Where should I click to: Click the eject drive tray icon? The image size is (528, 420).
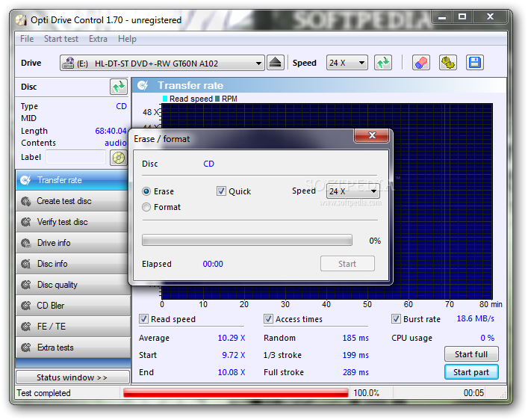[x=276, y=63]
